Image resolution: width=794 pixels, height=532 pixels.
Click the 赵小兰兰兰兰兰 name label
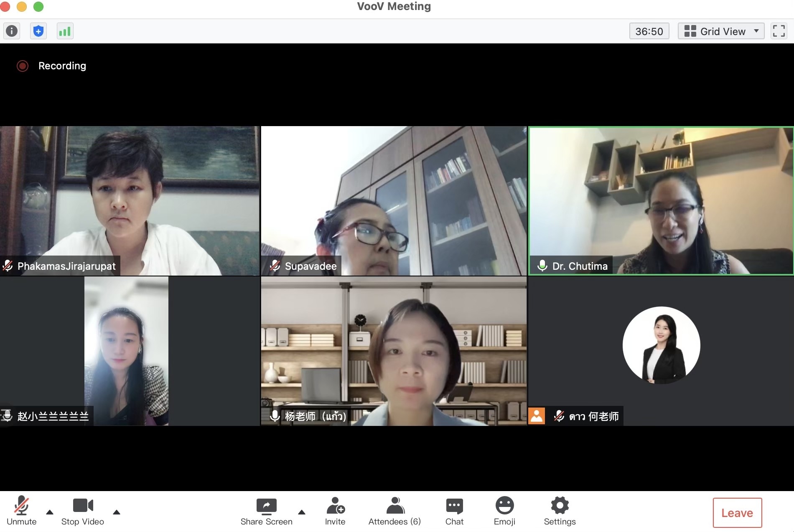point(53,416)
